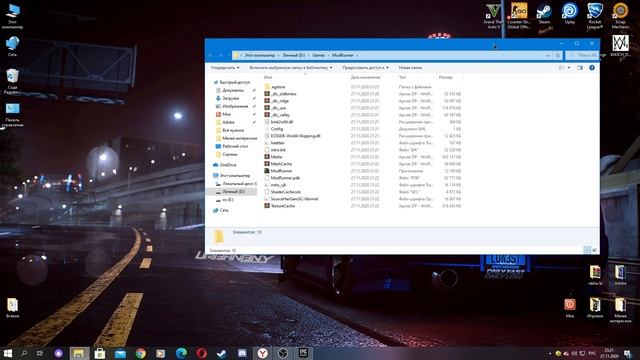
Task: Open the red Мое desktop icon
Action: click(570, 308)
